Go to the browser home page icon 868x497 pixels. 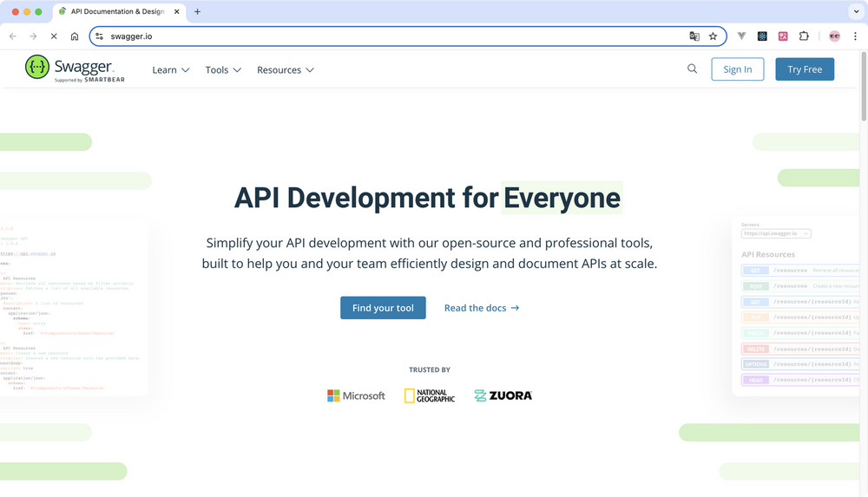[75, 36]
